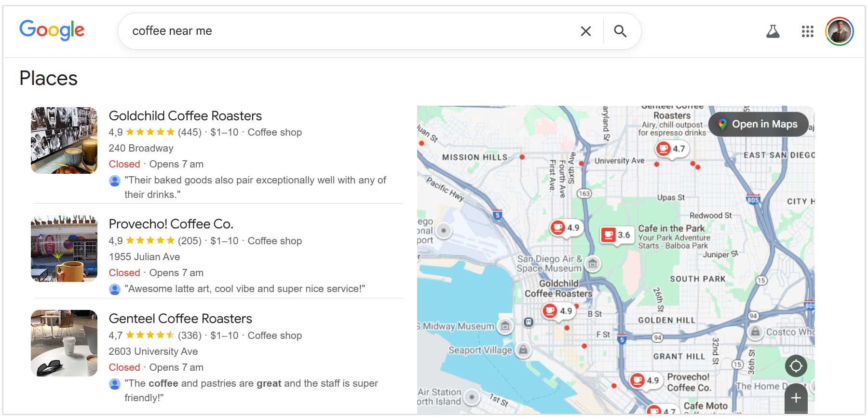This screenshot has height=420, width=868.
Task: Open the account profile avatar
Action: pos(840,32)
